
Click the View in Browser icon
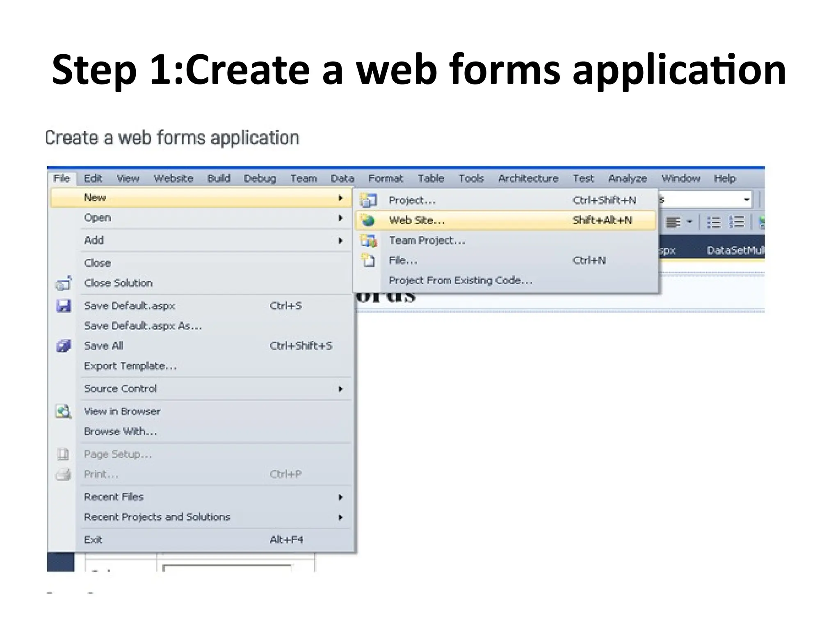[64, 411]
